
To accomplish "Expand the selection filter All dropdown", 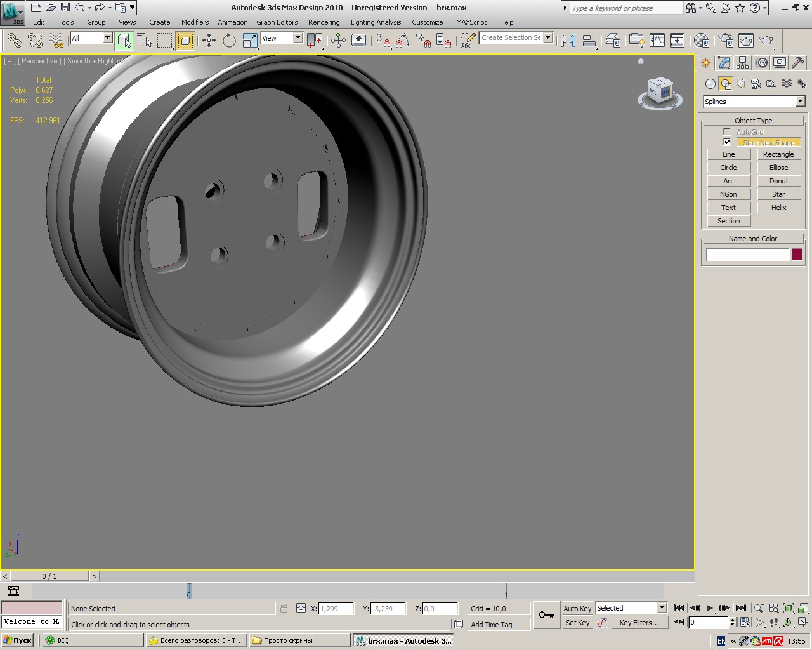I will (x=107, y=38).
